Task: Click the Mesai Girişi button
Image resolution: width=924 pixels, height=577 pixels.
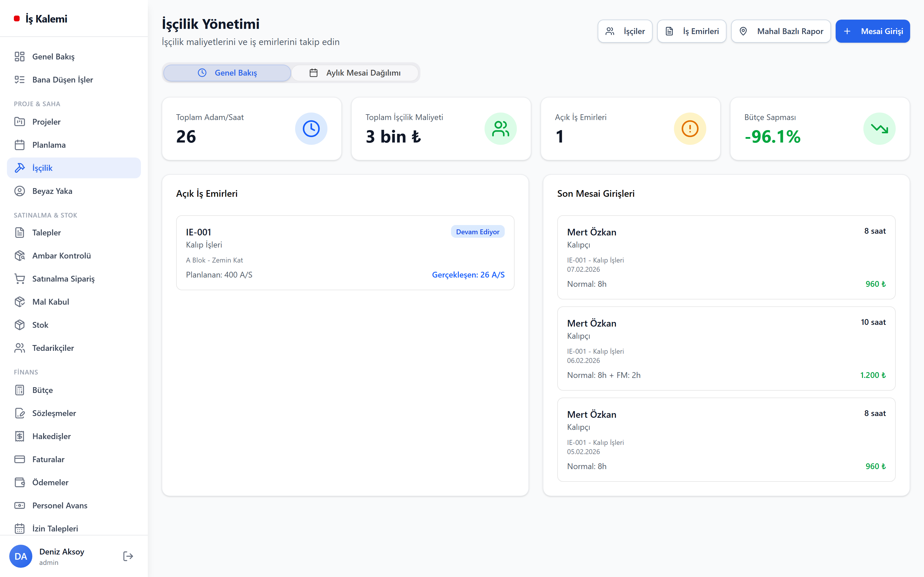Action: coord(872,31)
